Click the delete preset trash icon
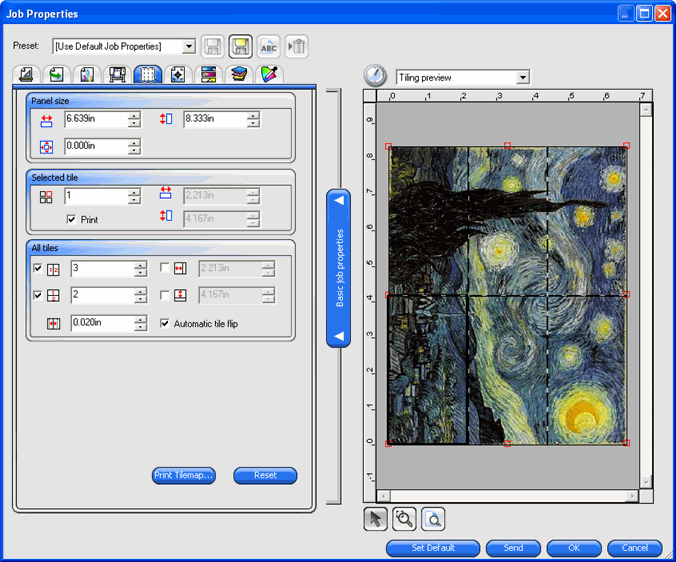Image resolution: width=676 pixels, height=562 pixels. (297, 47)
